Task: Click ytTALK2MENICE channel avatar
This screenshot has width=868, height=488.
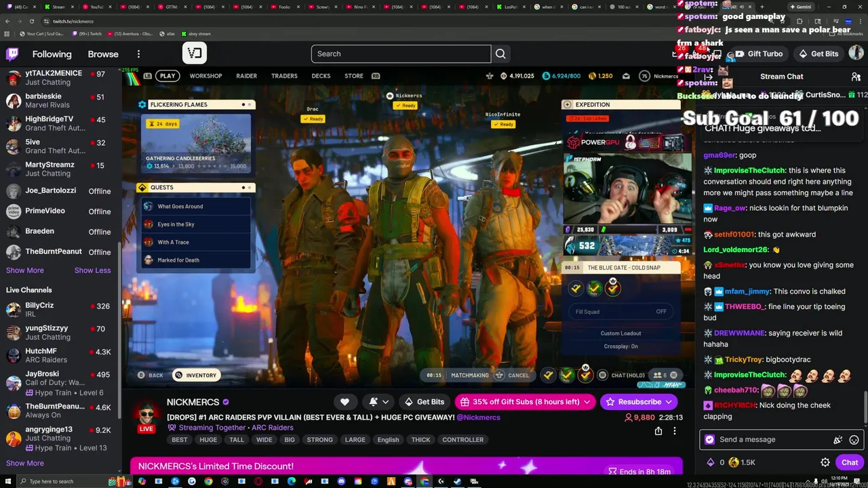Action: click(x=13, y=78)
